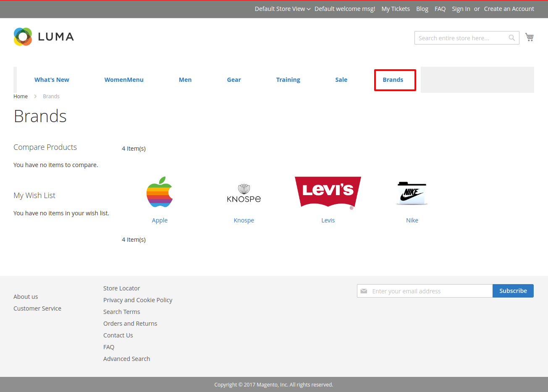The image size is (548, 392).
Task: Go to Home via the breadcrumb
Action: [x=21, y=96]
